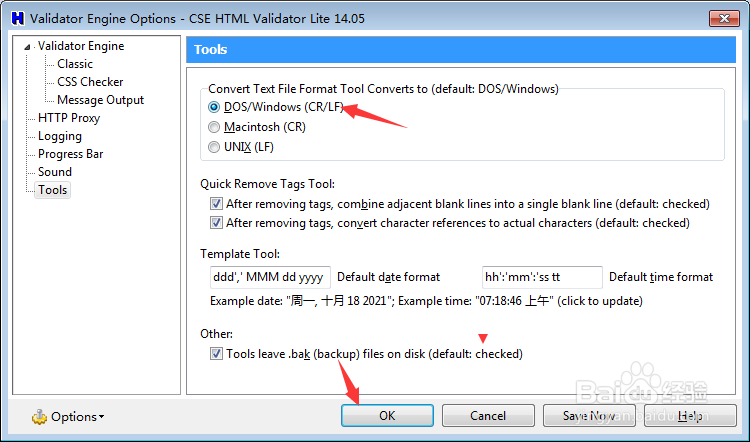This screenshot has width=750, height=442.
Task: Collapse the Validator Engine tree node
Action: click(29, 47)
